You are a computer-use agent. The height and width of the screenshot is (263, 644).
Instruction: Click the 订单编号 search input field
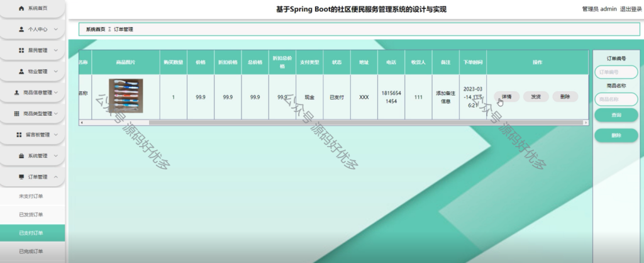616,72
